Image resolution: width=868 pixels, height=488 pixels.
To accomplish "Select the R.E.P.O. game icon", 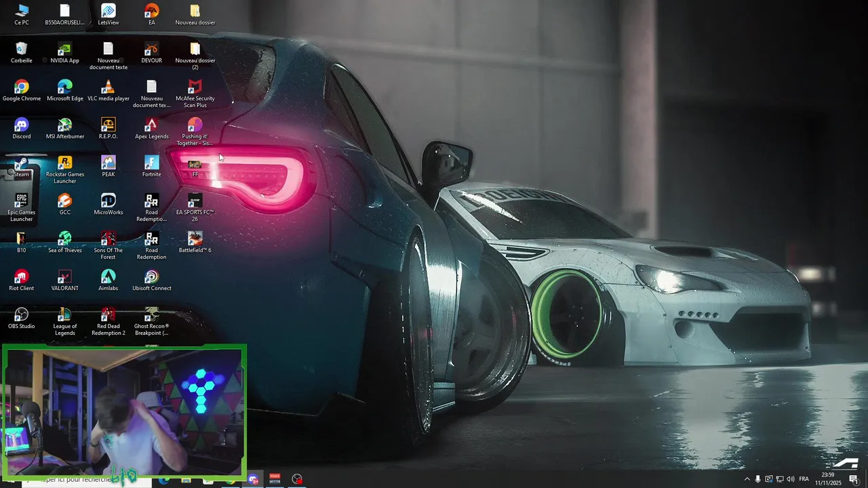I will 108,129.
